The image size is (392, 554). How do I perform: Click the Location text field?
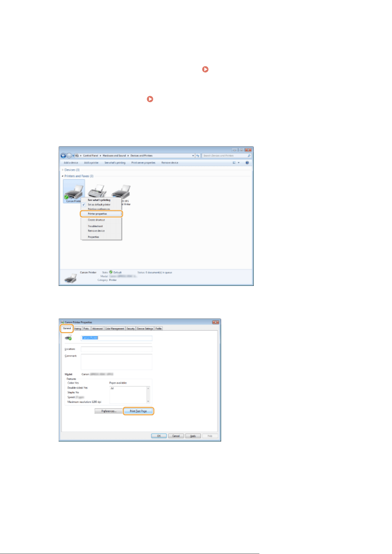[x=117, y=349]
